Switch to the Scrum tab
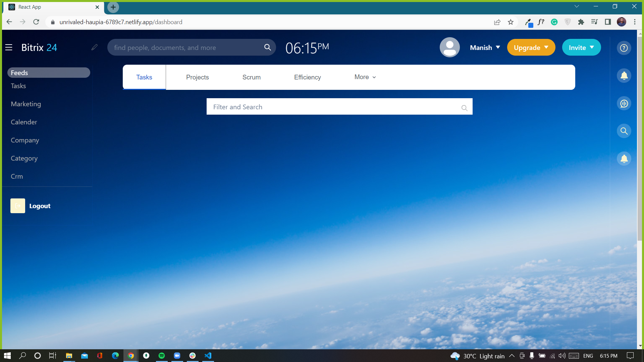 [x=251, y=77]
